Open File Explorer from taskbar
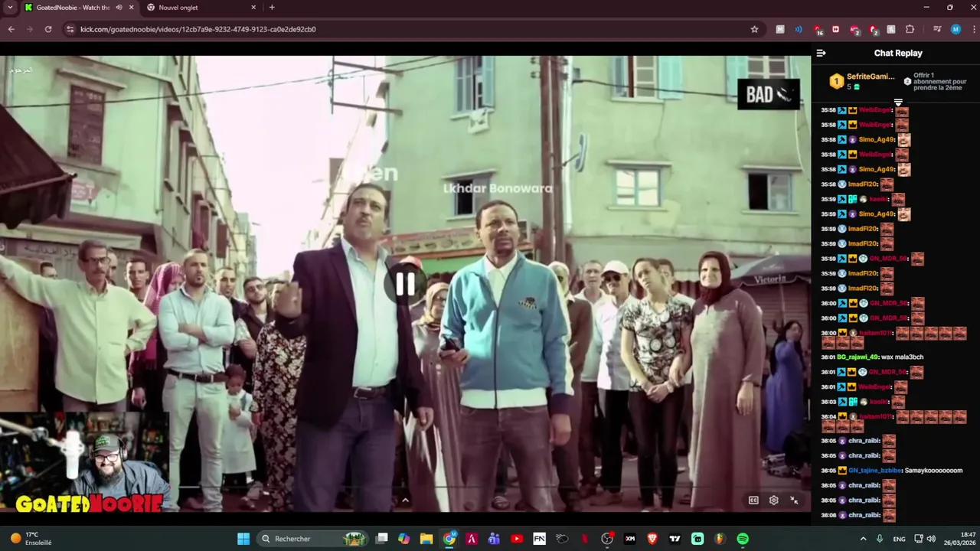 (426, 539)
